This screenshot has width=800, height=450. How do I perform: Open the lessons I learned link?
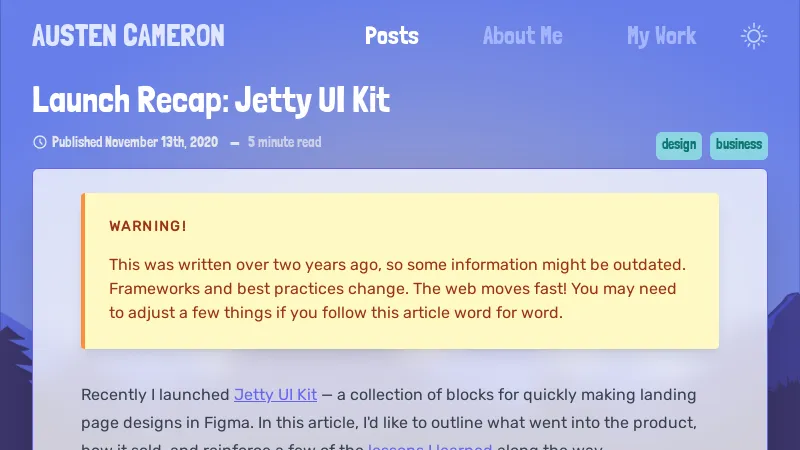(x=430, y=446)
